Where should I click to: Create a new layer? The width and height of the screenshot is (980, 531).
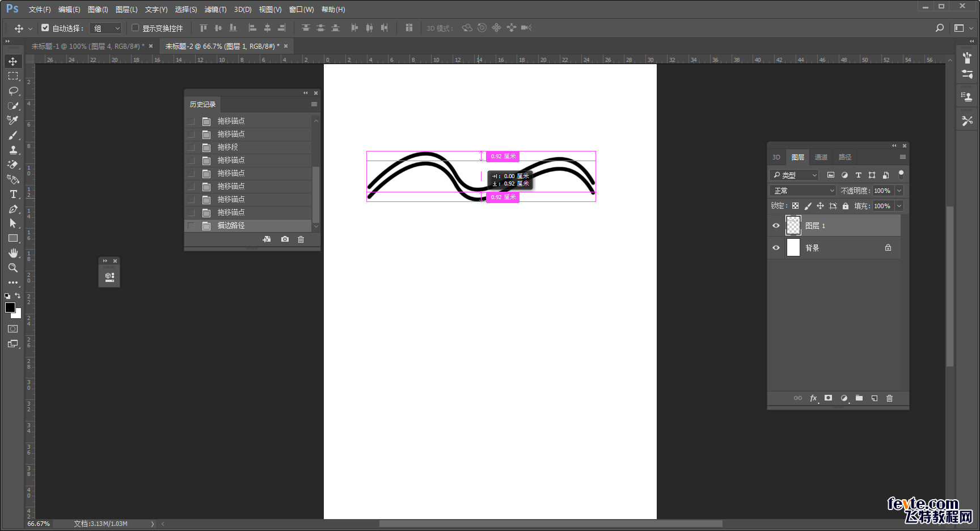point(875,398)
